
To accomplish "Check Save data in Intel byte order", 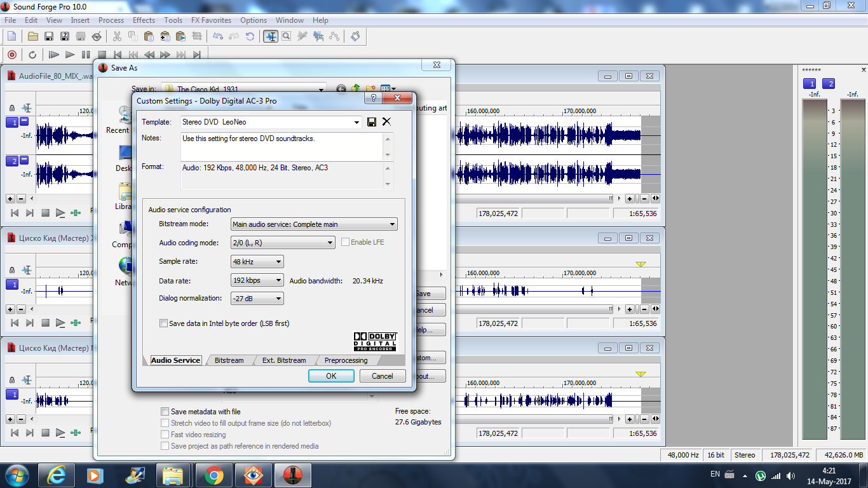I will (163, 323).
